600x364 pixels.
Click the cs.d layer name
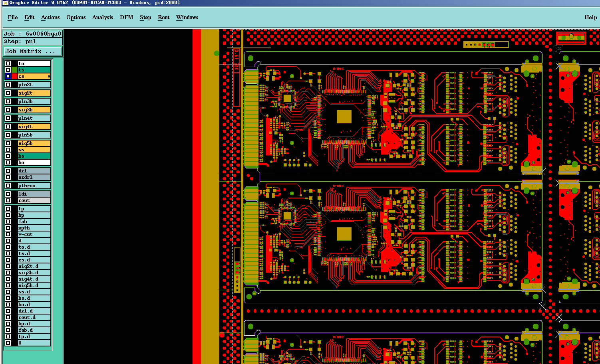34,260
